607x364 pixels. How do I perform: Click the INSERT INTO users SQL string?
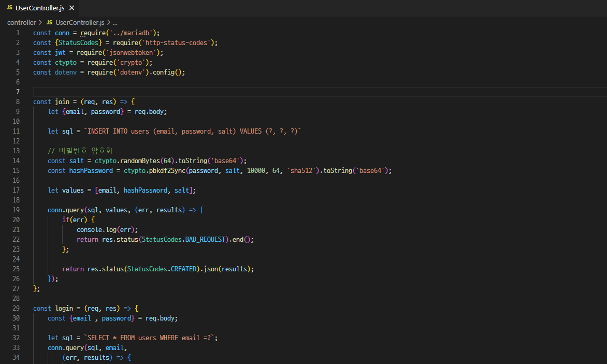(x=192, y=131)
